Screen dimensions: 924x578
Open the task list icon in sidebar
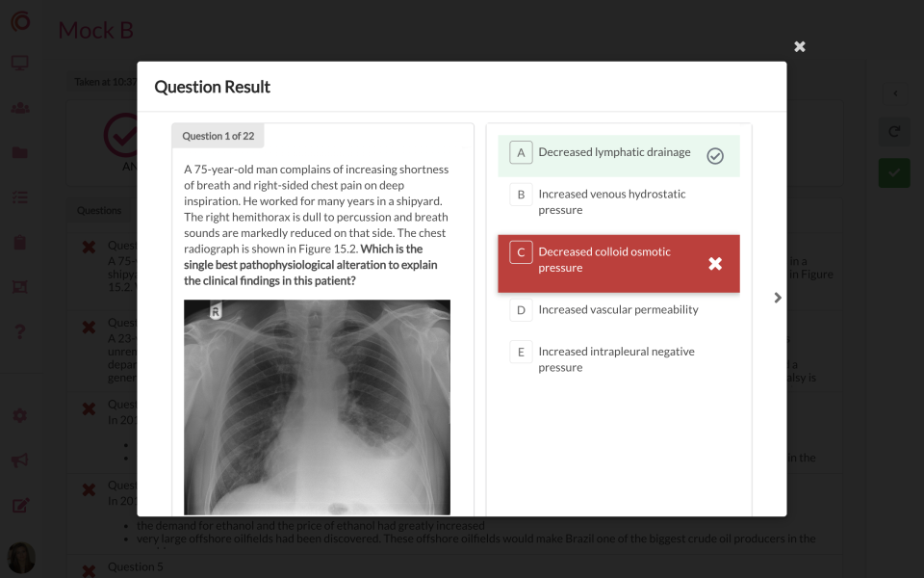[x=20, y=197]
